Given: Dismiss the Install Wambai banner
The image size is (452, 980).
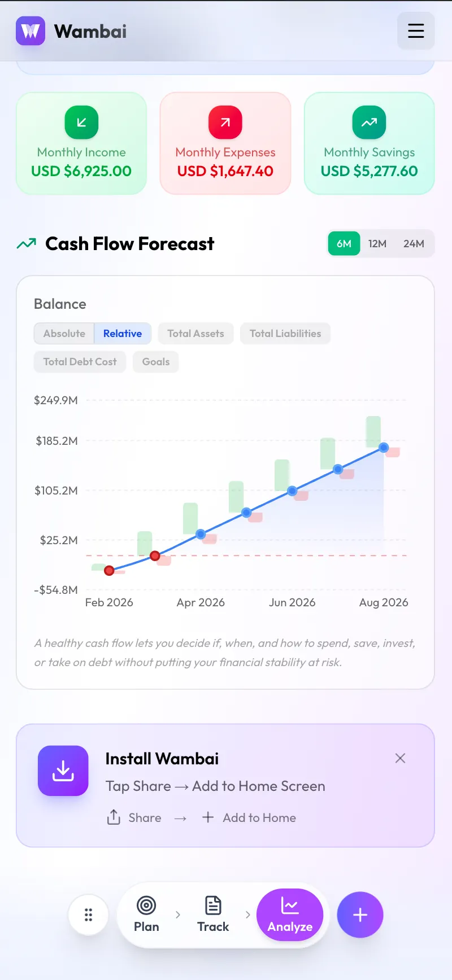Looking at the screenshot, I should 400,758.
